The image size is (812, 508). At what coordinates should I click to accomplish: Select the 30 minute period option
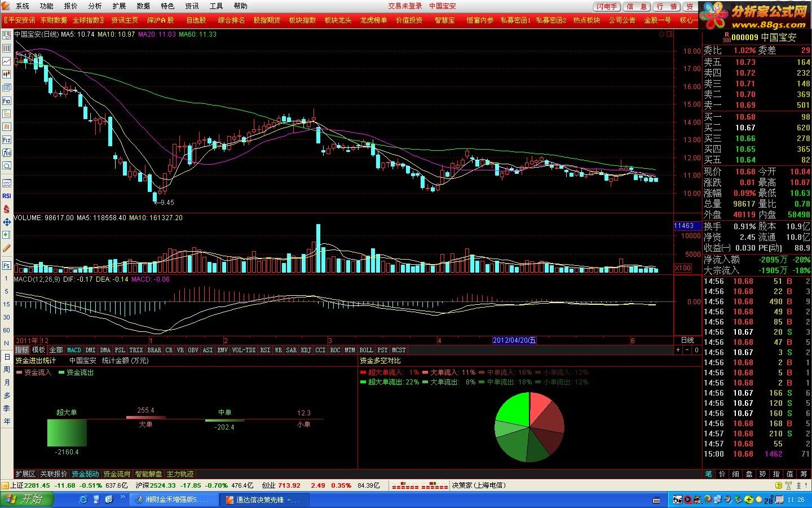pyautogui.click(x=7, y=317)
